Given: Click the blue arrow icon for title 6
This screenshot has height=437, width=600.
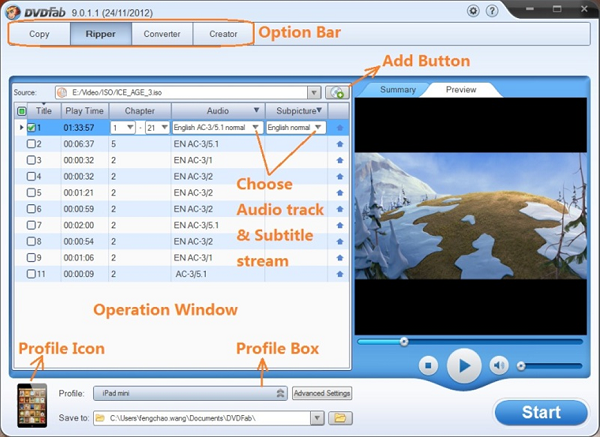Looking at the screenshot, I should click(340, 209).
